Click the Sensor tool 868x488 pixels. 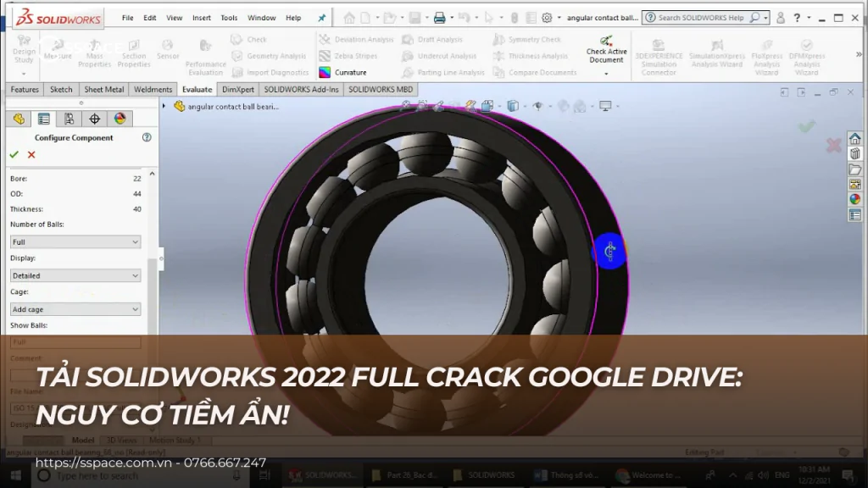[168, 49]
